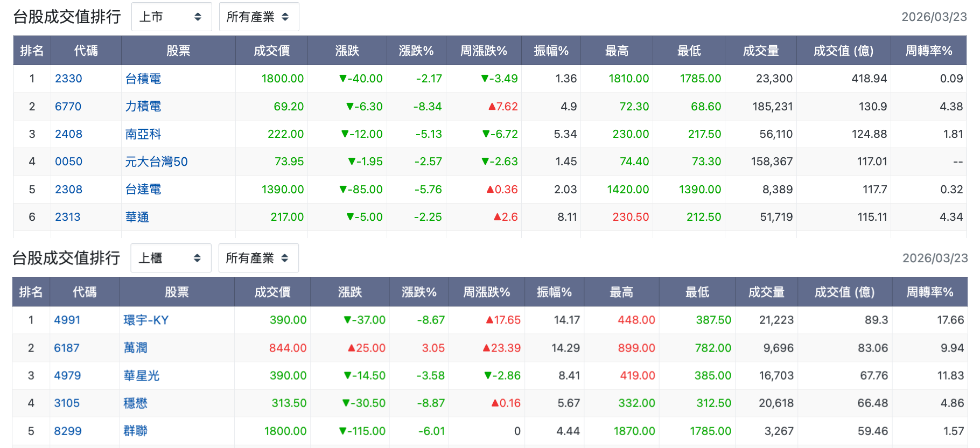Sort upper table by 最高 header
This screenshot has width=980, height=448.
coord(617,51)
